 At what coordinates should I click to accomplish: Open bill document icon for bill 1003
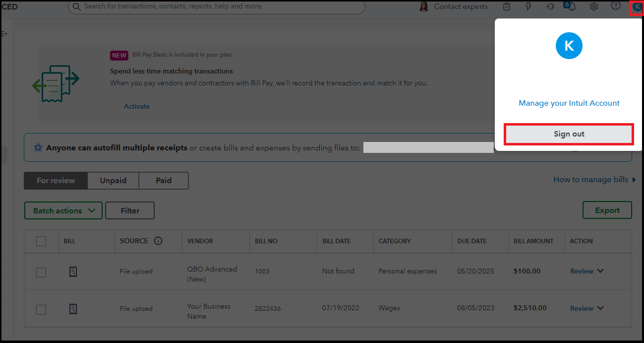[73, 272]
